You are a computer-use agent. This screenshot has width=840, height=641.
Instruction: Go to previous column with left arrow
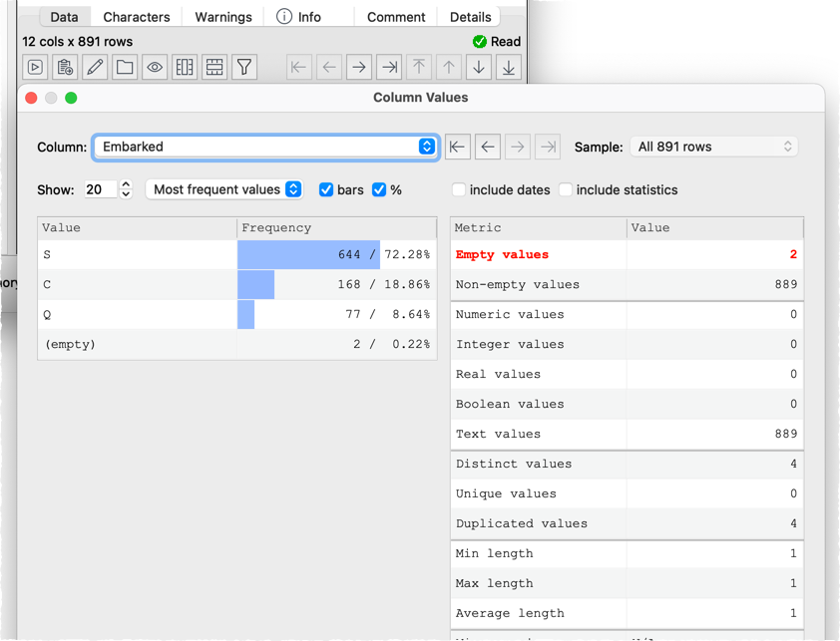tap(487, 147)
